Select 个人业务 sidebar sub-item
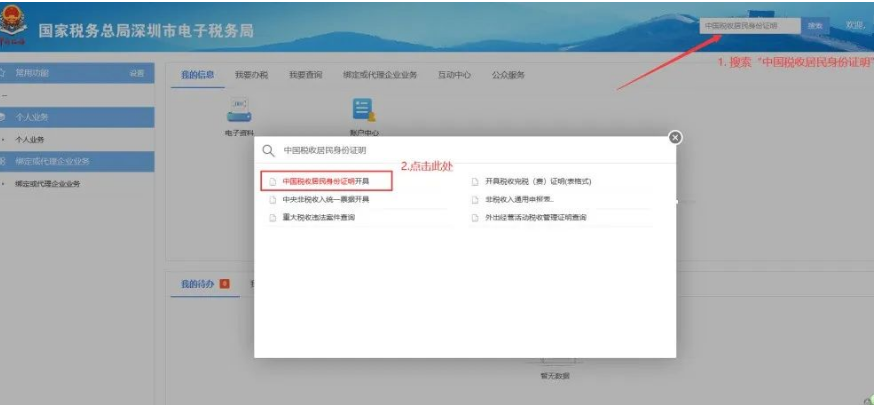874x405 pixels. pos(30,140)
